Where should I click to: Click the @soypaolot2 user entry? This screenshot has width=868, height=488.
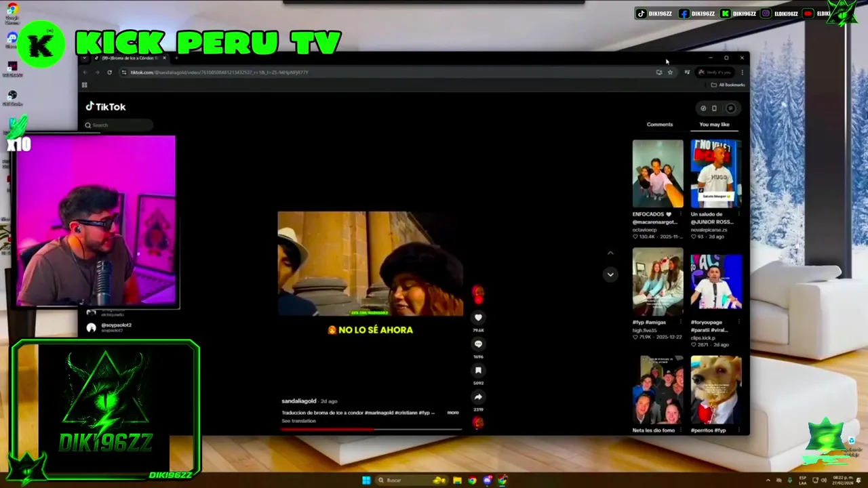(110, 327)
